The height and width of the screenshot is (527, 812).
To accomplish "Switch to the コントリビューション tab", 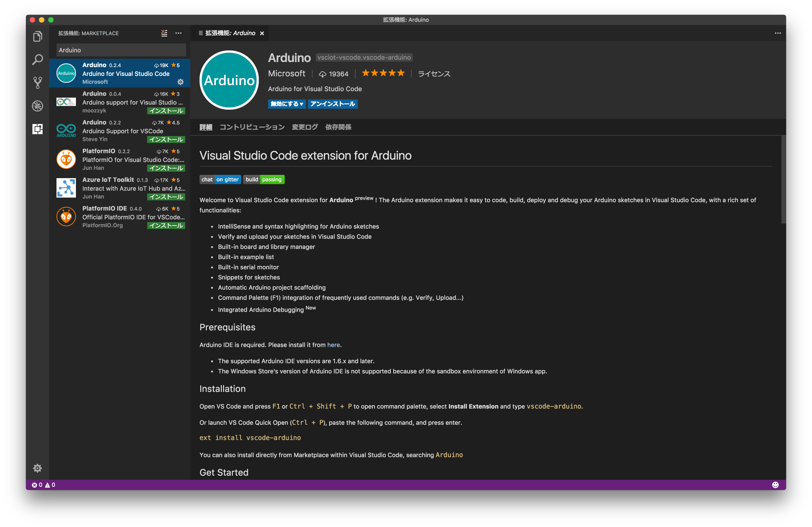I will point(251,127).
